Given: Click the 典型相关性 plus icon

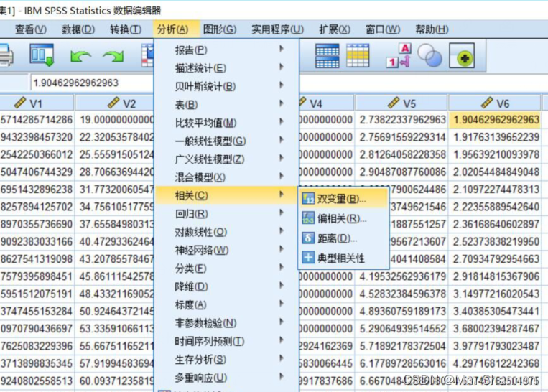Looking at the screenshot, I should 308,258.
